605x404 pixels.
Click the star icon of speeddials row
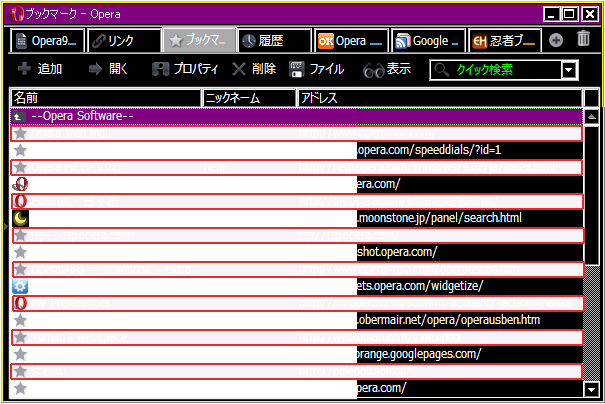click(20, 150)
